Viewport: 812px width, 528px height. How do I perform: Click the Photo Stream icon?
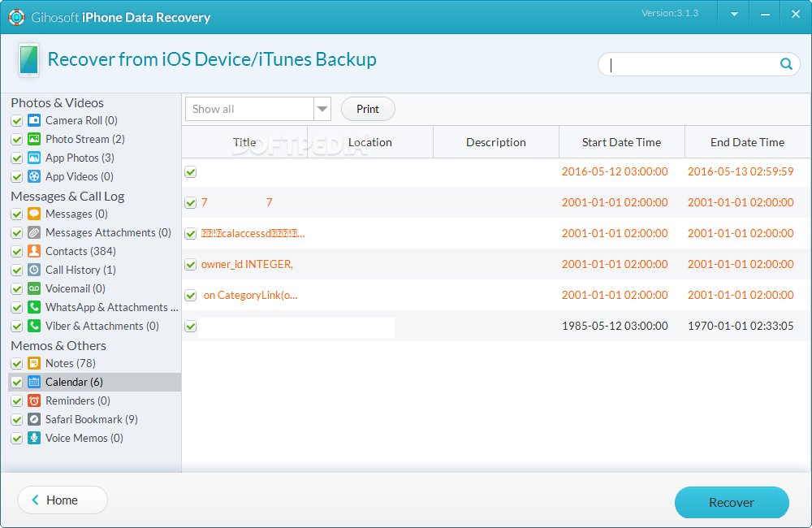[x=34, y=139]
